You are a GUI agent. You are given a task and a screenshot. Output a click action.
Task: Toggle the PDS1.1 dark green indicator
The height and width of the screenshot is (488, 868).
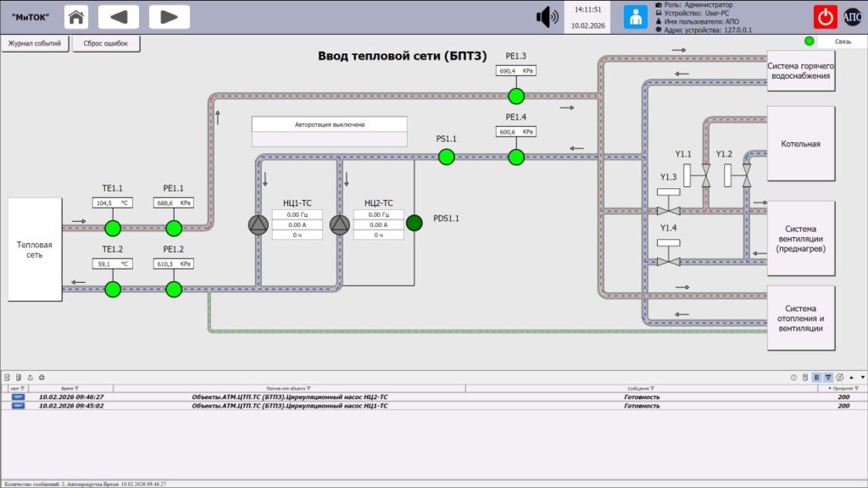(414, 223)
